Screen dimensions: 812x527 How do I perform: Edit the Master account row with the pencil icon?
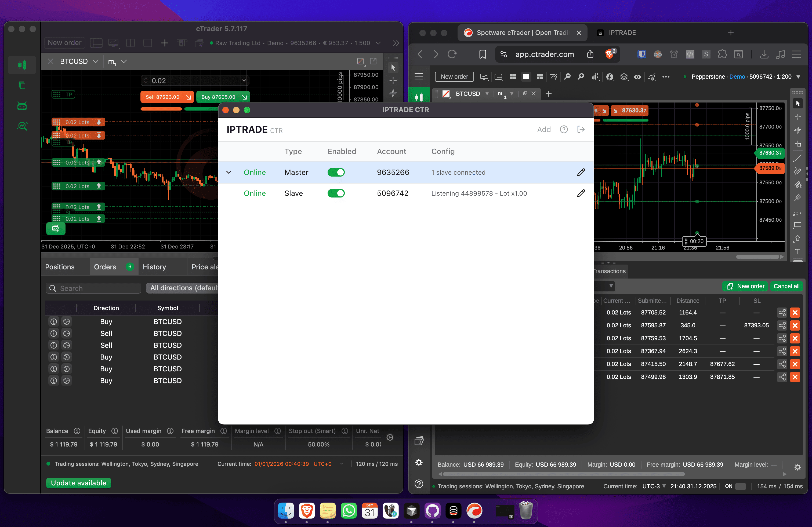point(581,173)
